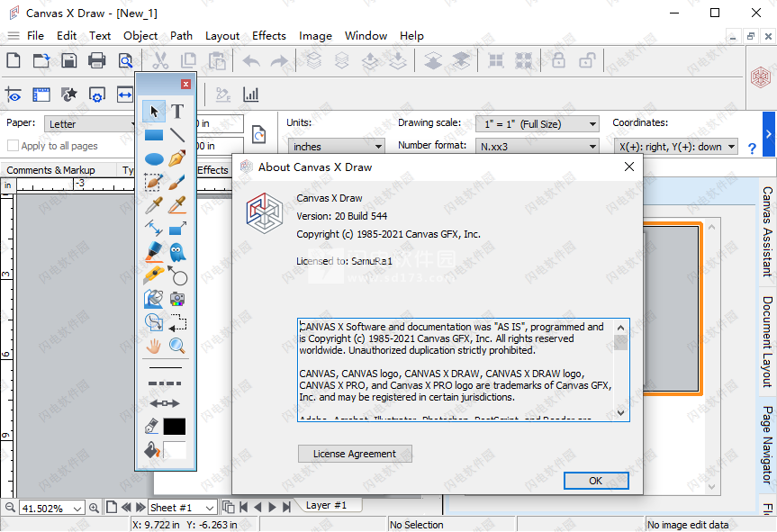Click the blue ghost tool icon
Image resolution: width=777 pixels, height=532 pixels.
pos(177,252)
